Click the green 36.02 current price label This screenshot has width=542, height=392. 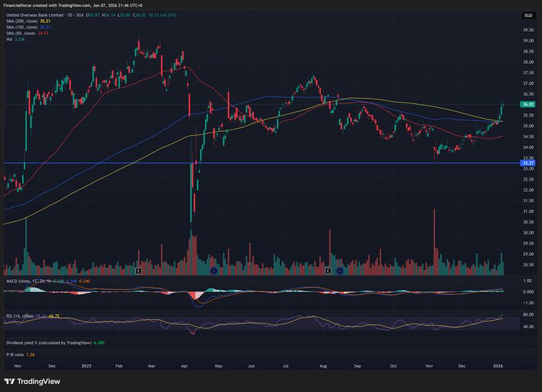(x=529, y=104)
